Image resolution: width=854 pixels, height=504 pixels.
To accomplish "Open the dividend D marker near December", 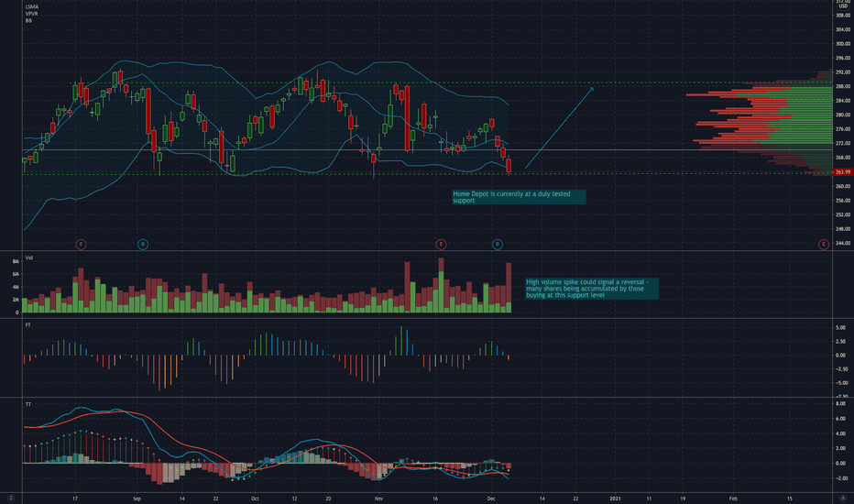I will [497, 244].
